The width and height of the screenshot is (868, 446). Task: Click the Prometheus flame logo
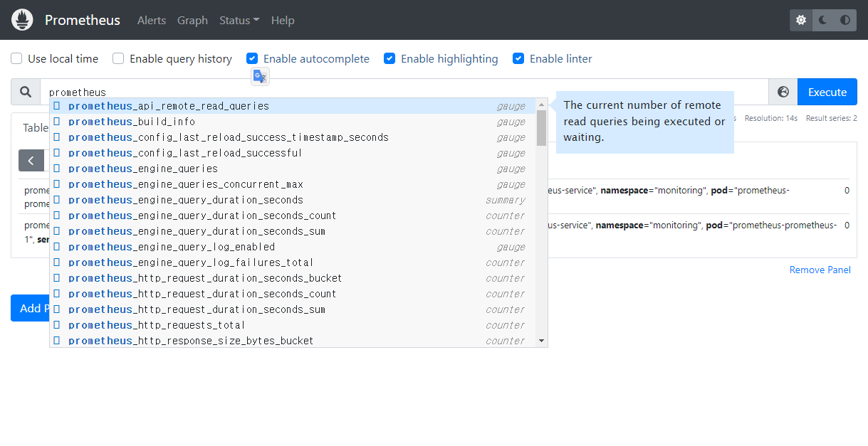pos(23,20)
